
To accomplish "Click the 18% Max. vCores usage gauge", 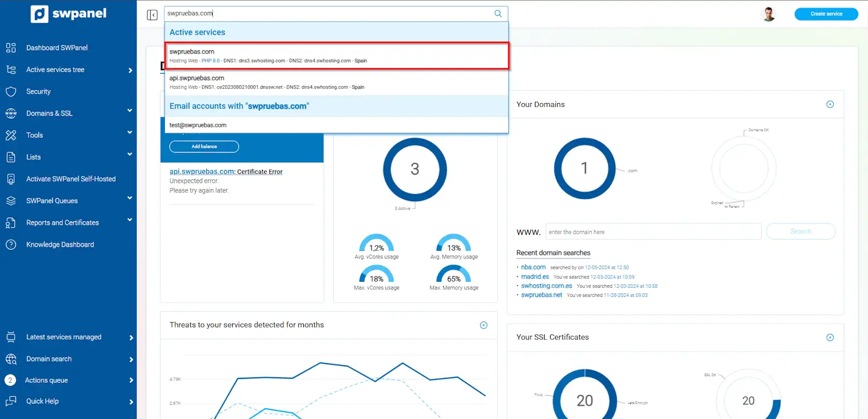I will click(376, 274).
